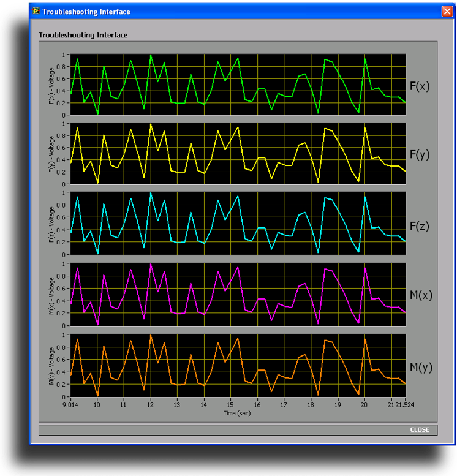The image size is (457, 476).
Task: Click the Troubleshooting Interface heading above the charts
Action: coord(83,35)
